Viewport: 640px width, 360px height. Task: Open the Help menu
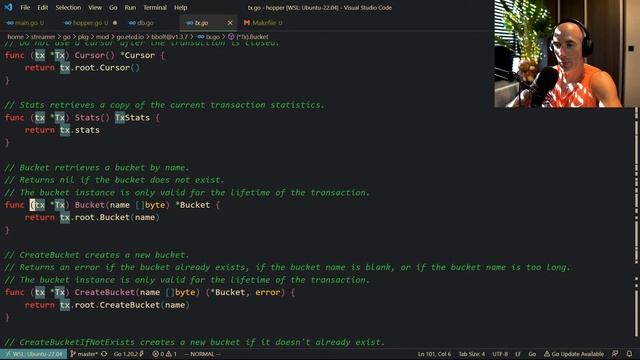click(180, 7)
